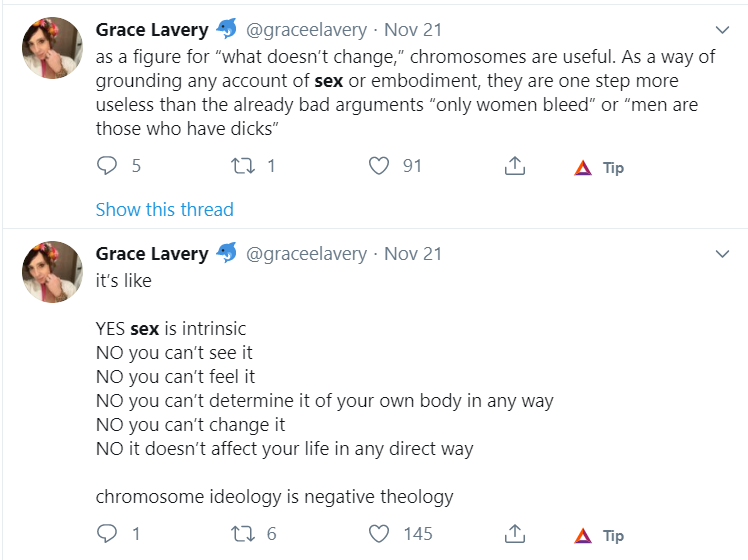Share the "chromosome ideology" tweet
The height and width of the screenshot is (560, 748).
tap(515, 534)
